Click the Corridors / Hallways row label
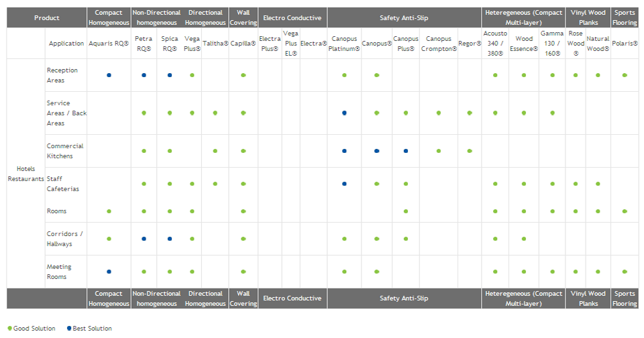Screen dimensions: 644x338 (x=65, y=239)
